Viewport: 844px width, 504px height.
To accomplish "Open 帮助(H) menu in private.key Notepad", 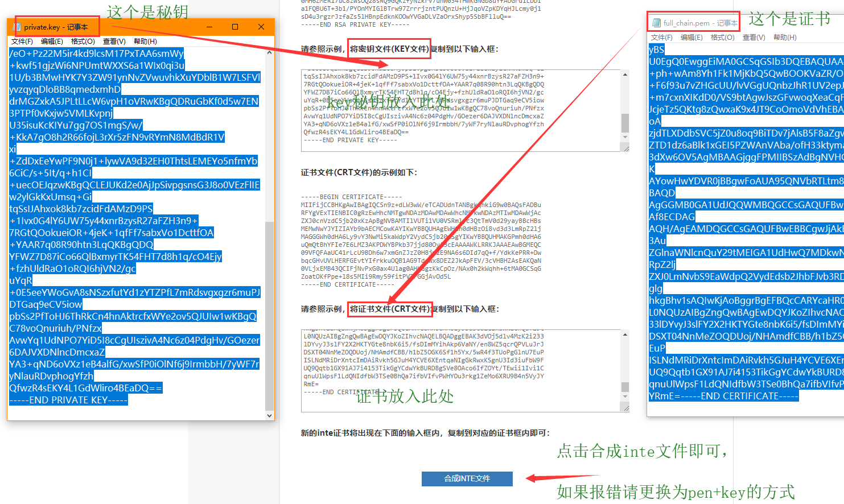I will (x=145, y=42).
